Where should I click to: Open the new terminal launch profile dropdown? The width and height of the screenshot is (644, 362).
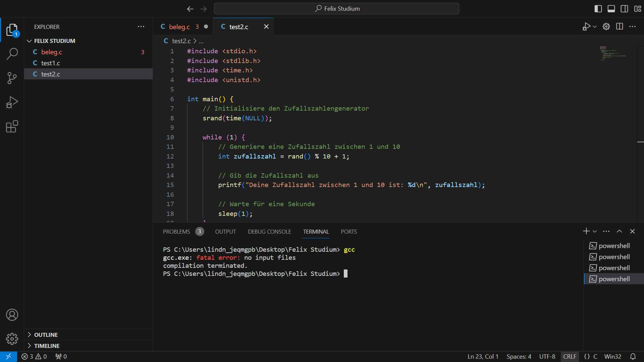pos(595,232)
